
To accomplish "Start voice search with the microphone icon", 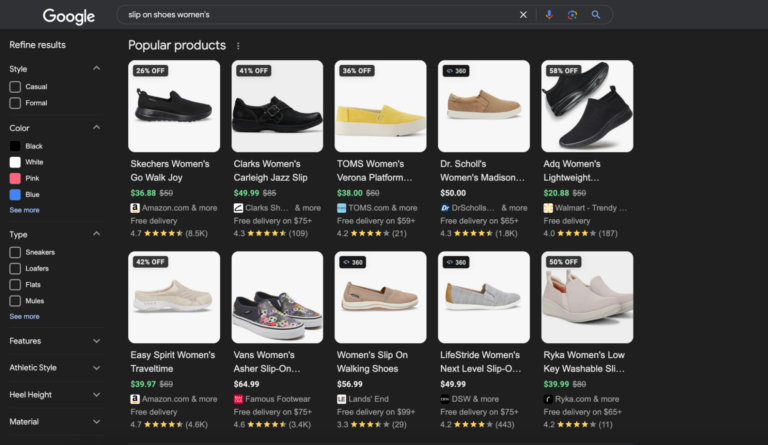I will pos(549,15).
